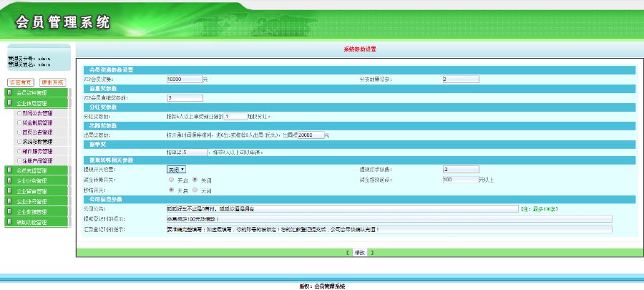Click the icon next to 会员充值管理
This screenshot has width=644, height=290.
pyautogui.click(x=9, y=170)
